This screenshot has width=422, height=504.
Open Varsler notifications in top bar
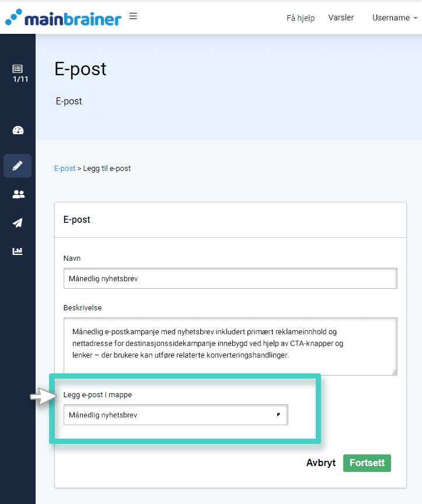click(x=341, y=18)
